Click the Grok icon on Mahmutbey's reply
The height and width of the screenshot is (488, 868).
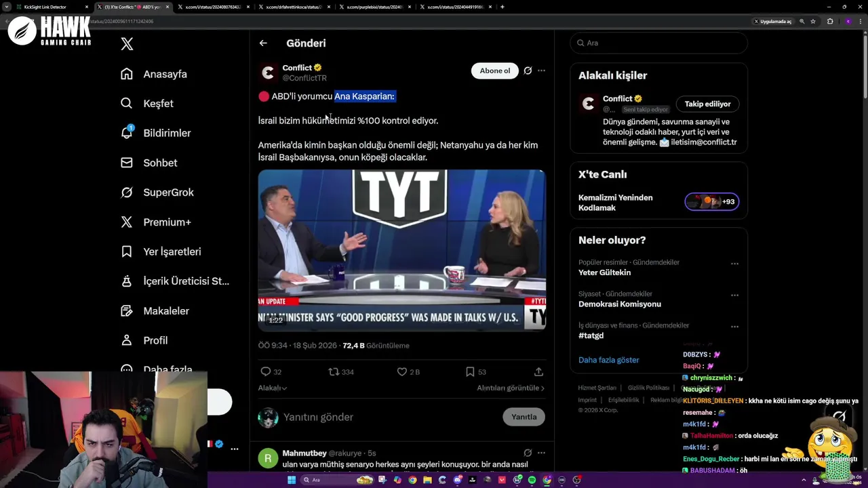coord(528,453)
